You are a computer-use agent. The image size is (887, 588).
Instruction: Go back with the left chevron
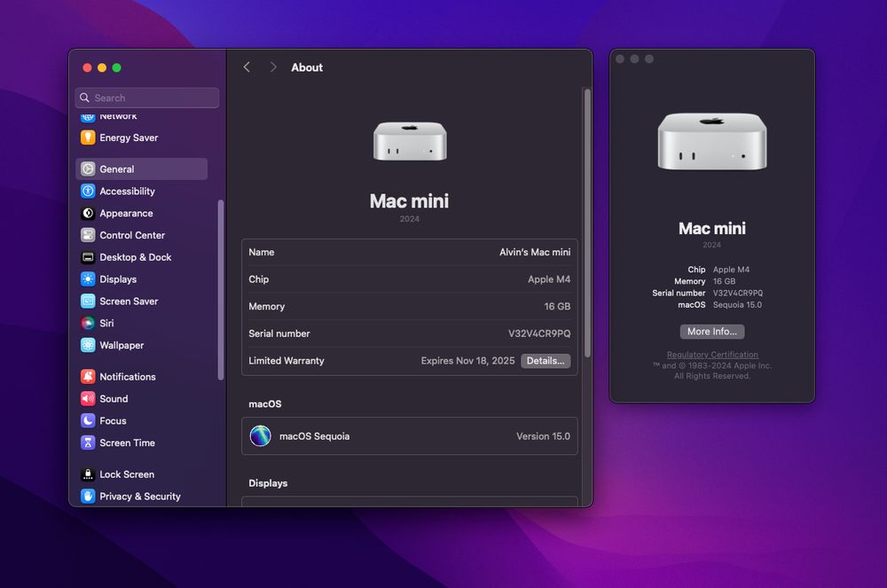(247, 67)
